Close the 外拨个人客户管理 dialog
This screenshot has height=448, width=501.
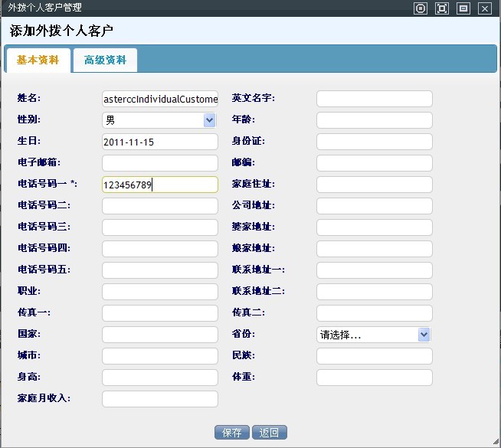tap(484, 8)
